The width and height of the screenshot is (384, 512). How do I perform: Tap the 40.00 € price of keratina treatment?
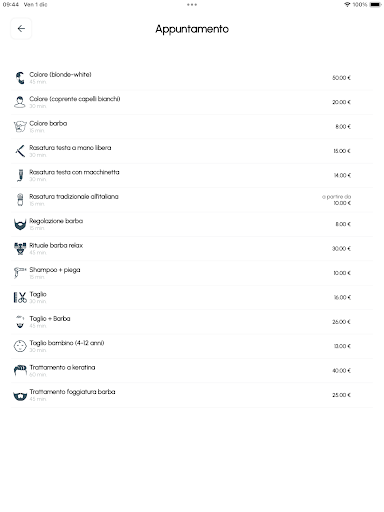(341, 371)
